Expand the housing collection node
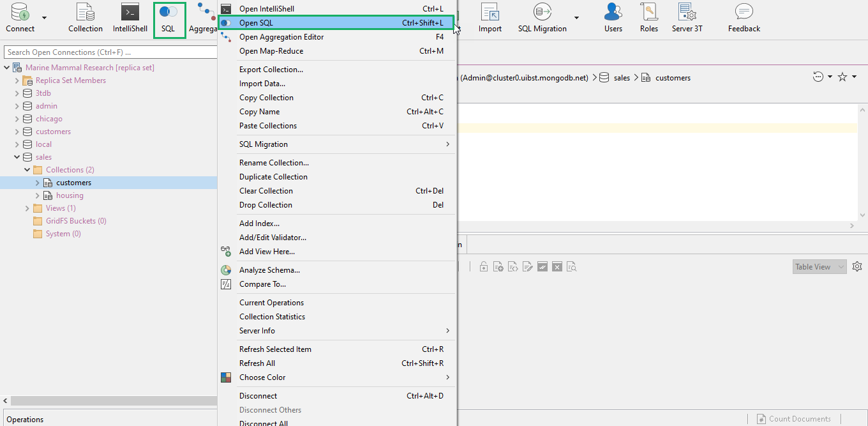Screen dimensions: 868x426 37,195
